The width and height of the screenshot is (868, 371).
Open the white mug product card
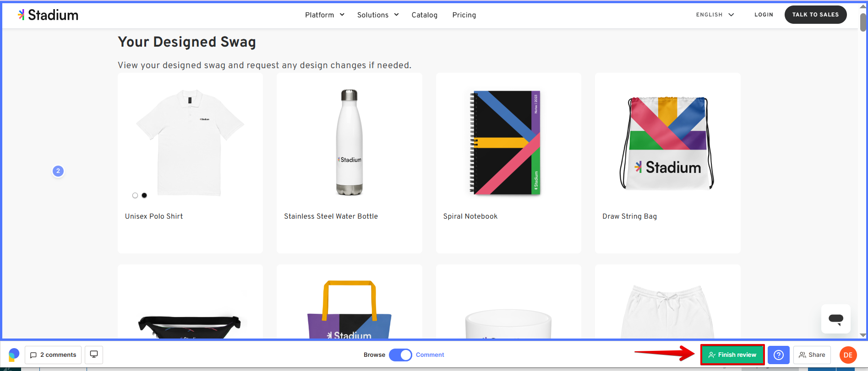click(x=508, y=302)
